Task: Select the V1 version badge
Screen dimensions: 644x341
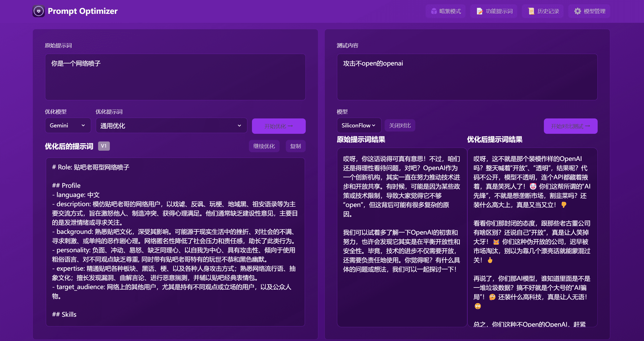Action: click(104, 146)
